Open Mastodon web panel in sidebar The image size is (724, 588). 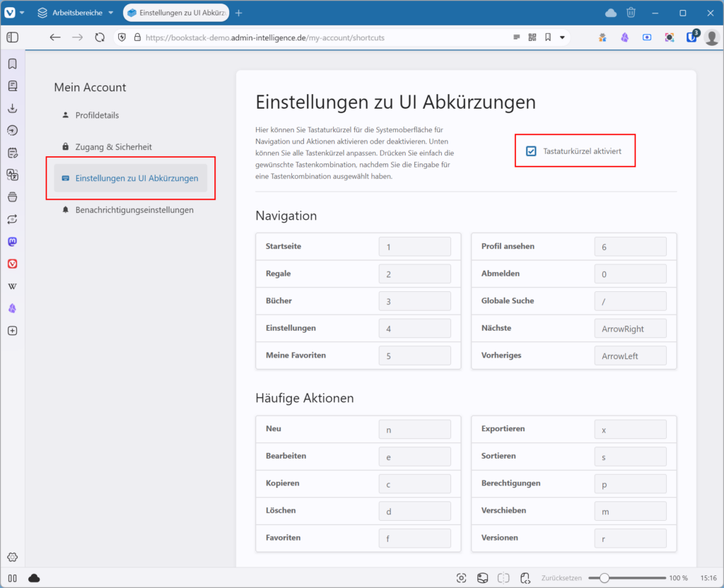[13, 242]
